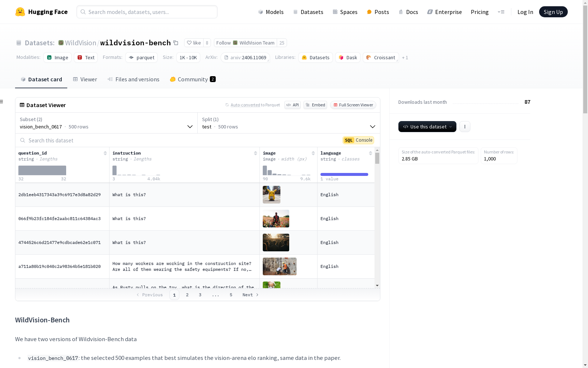
Task: Expand the Subset vision_bench_0617 dropdown
Action: pos(106,123)
